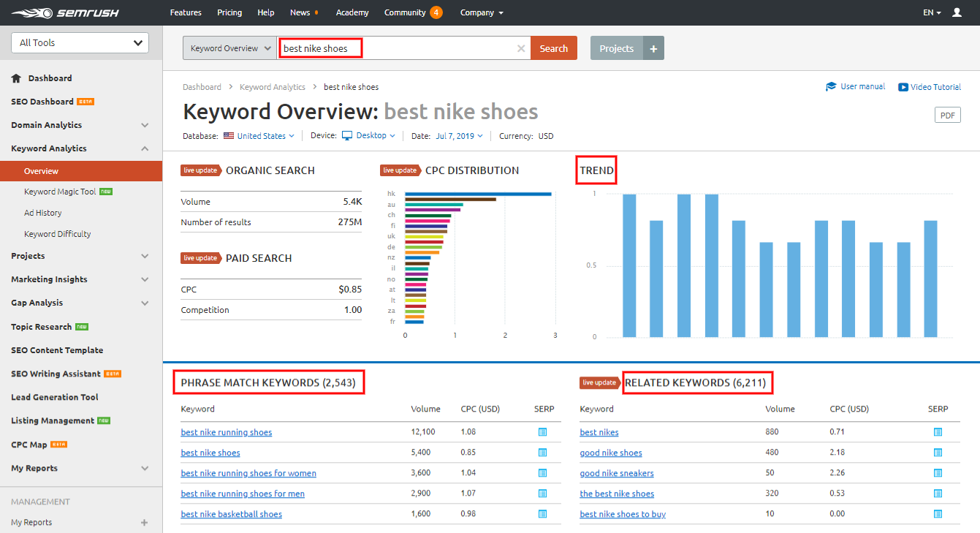Viewport: 980px width, 533px height.
Task: Open SERP icon for good nike shoes
Action: coord(938,453)
